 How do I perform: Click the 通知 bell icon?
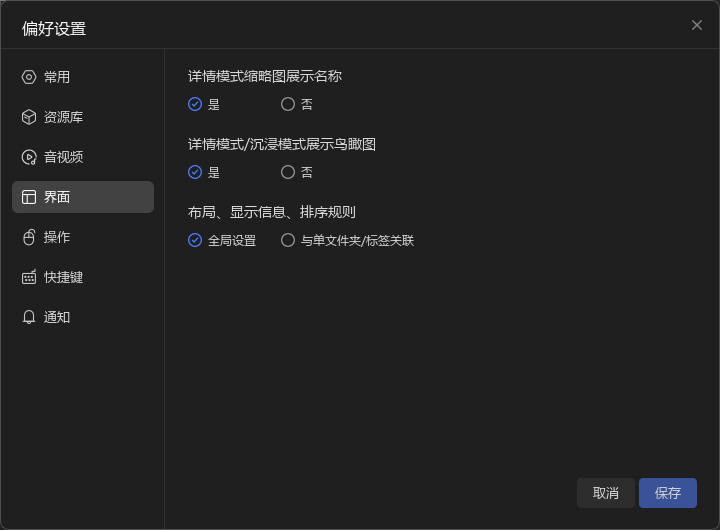(x=29, y=317)
